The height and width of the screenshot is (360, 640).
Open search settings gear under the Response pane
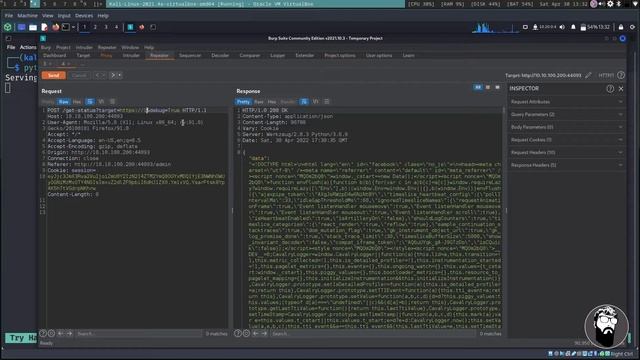(246, 333)
